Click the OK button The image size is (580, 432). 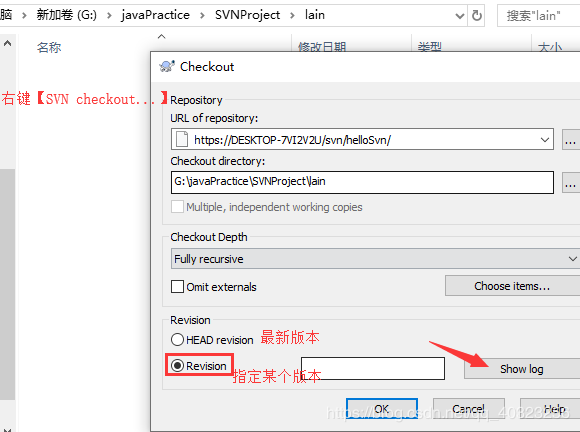tap(382, 408)
